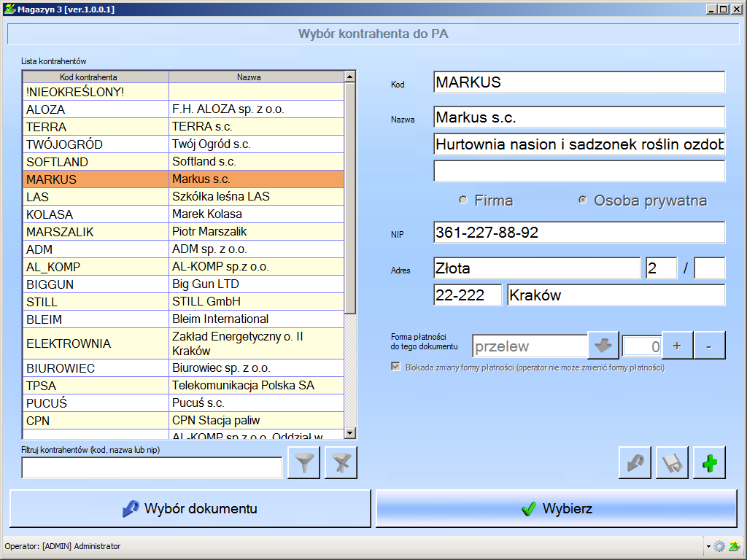Click the save floppy disk icon
This screenshot has width=747, height=560.
click(x=672, y=464)
